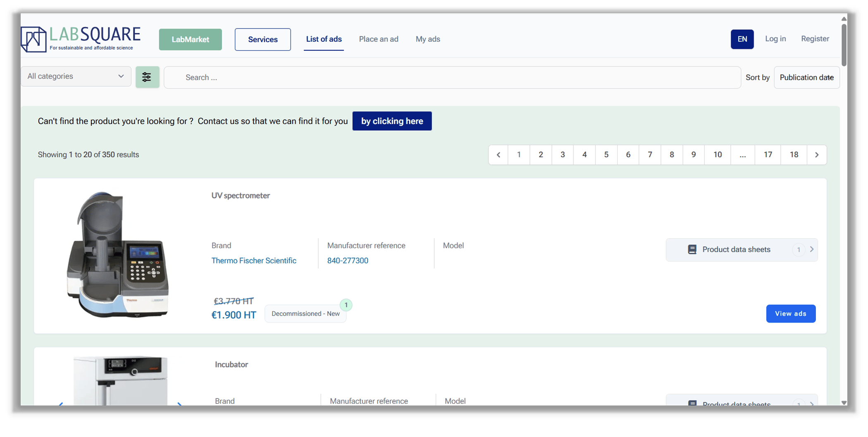868x437 pixels.
Task: Go to previous page with left arrow
Action: coord(498,155)
